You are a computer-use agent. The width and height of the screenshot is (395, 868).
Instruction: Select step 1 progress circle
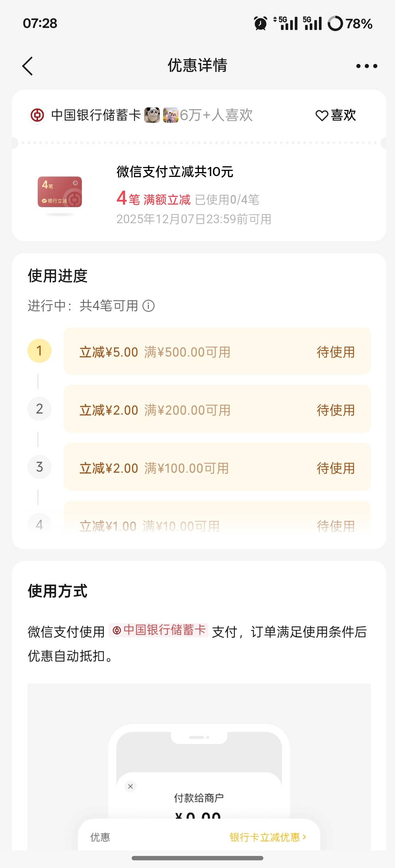coord(39,351)
